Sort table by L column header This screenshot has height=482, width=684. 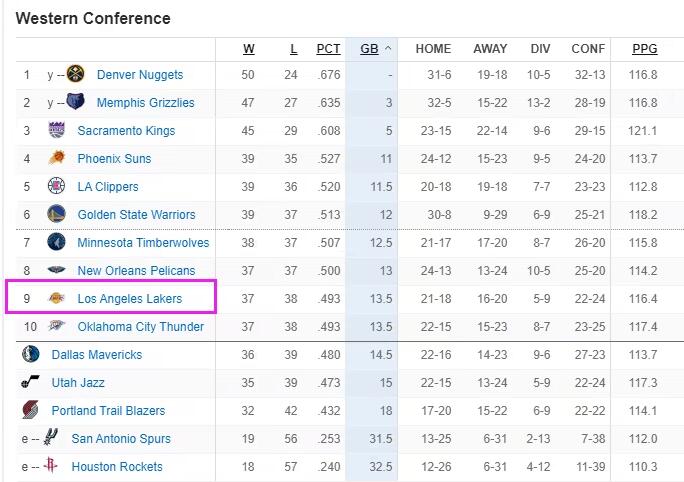[292, 48]
